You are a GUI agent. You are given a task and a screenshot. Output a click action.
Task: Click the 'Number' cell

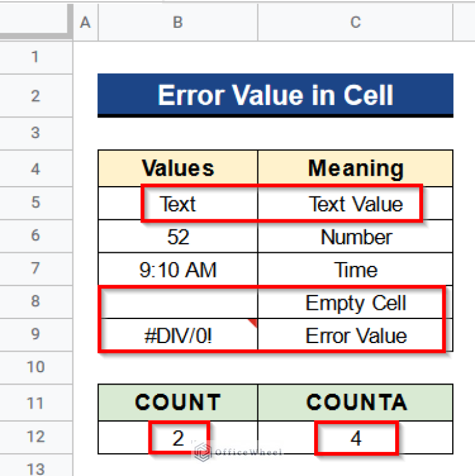click(356, 237)
